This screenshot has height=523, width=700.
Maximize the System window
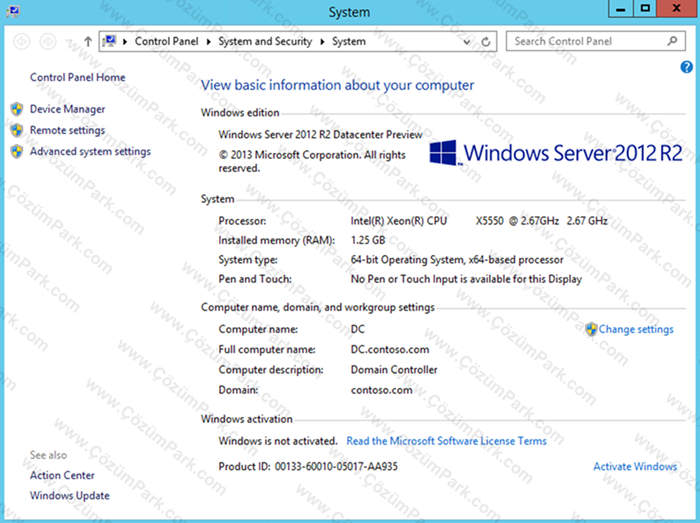(x=645, y=8)
